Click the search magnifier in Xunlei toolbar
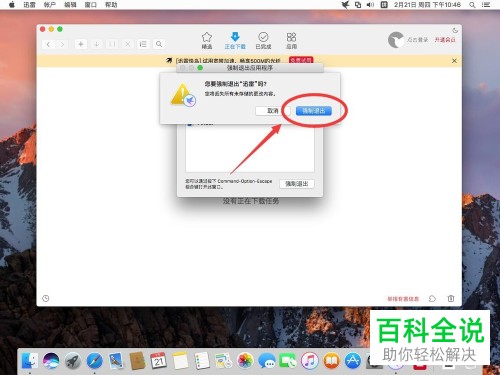500x375 pixels. pos(159,44)
